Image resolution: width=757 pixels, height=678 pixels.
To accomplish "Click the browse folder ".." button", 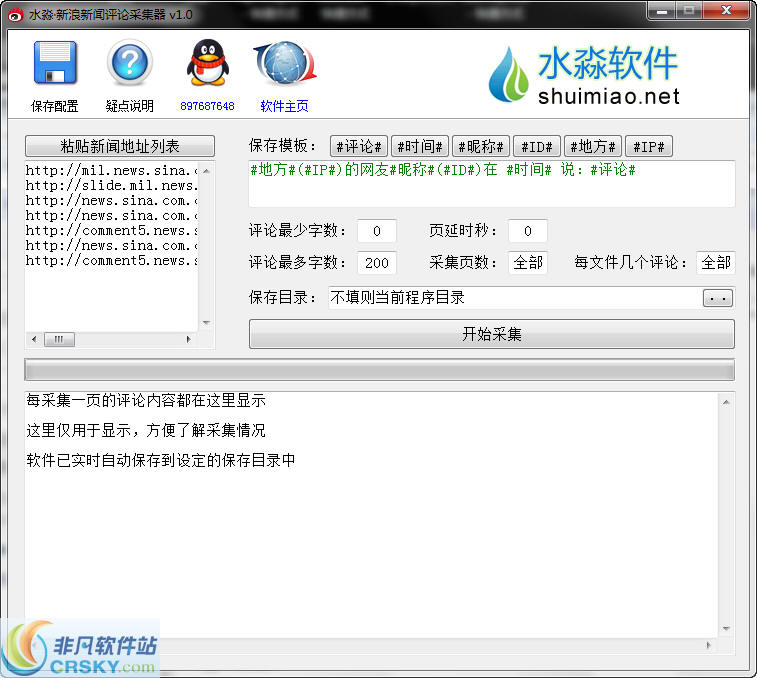I will [718, 298].
